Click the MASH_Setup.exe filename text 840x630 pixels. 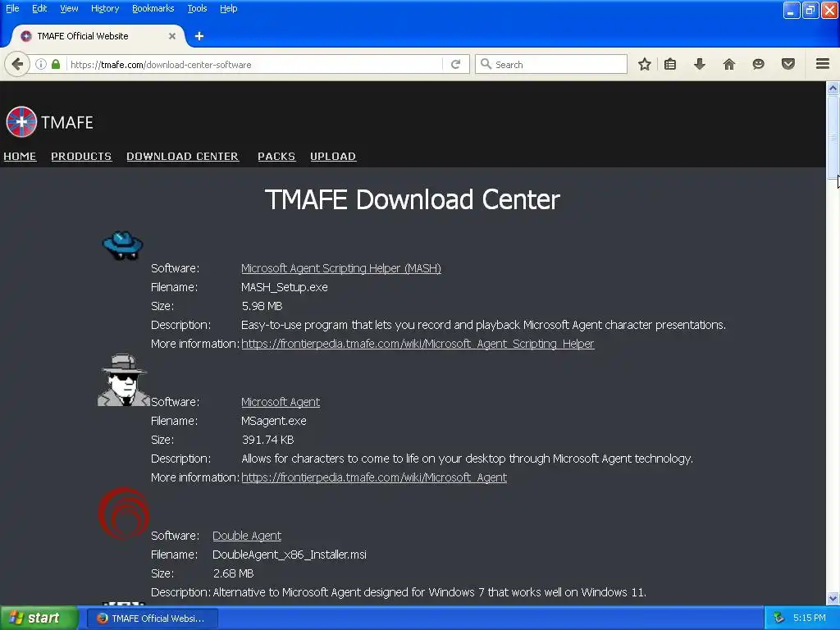pyautogui.click(x=285, y=287)
